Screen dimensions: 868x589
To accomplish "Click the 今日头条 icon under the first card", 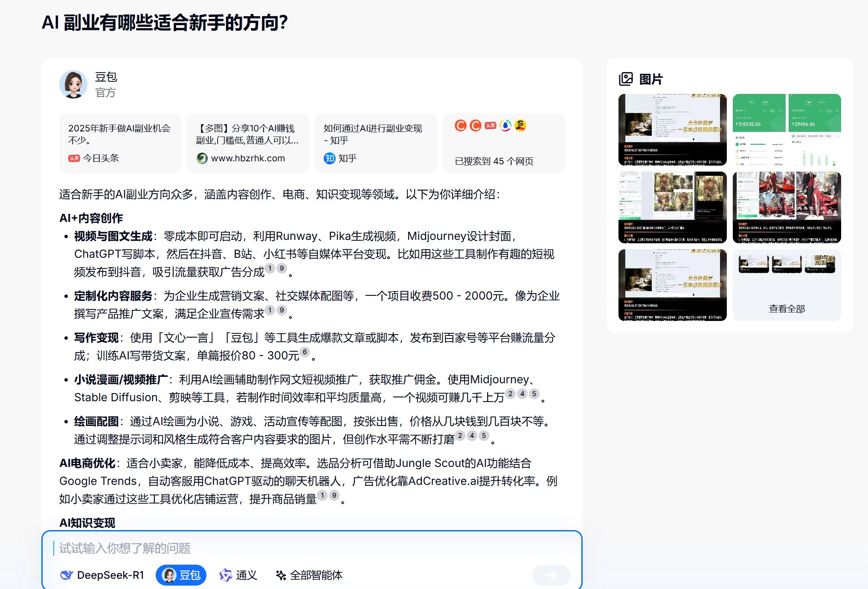I will click(x=73, y=158).
